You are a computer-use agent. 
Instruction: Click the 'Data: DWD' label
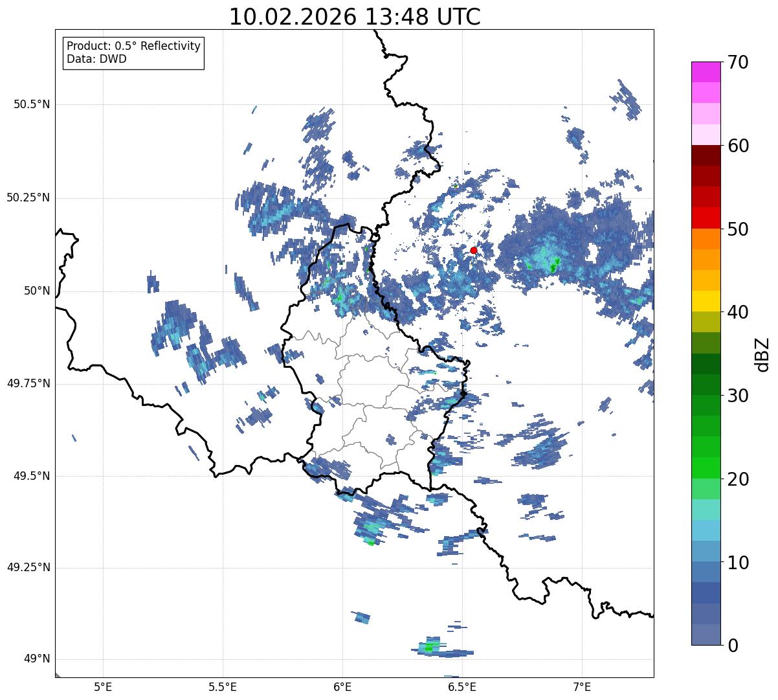[x=97, y=59]
